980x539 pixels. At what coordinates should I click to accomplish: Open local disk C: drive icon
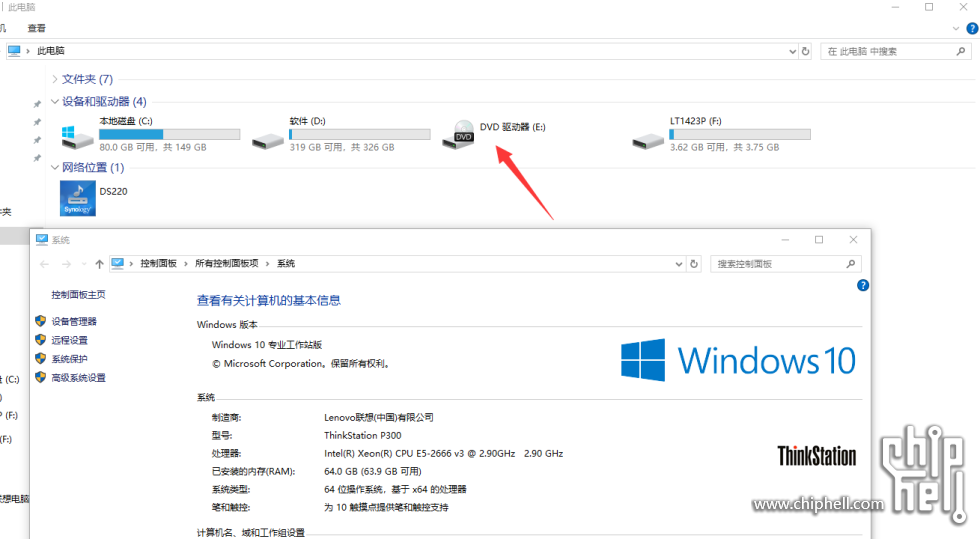coord(78,137)
